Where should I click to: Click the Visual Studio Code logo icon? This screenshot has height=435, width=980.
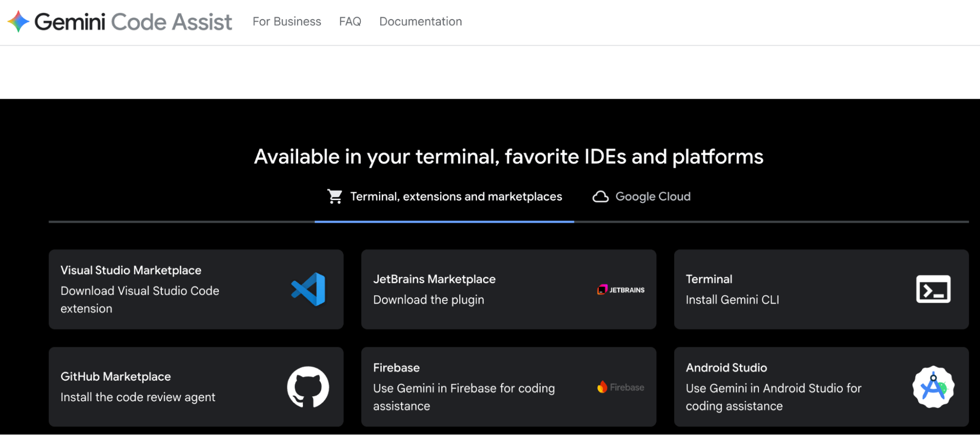pyautogui.click(x=308, y=289)
